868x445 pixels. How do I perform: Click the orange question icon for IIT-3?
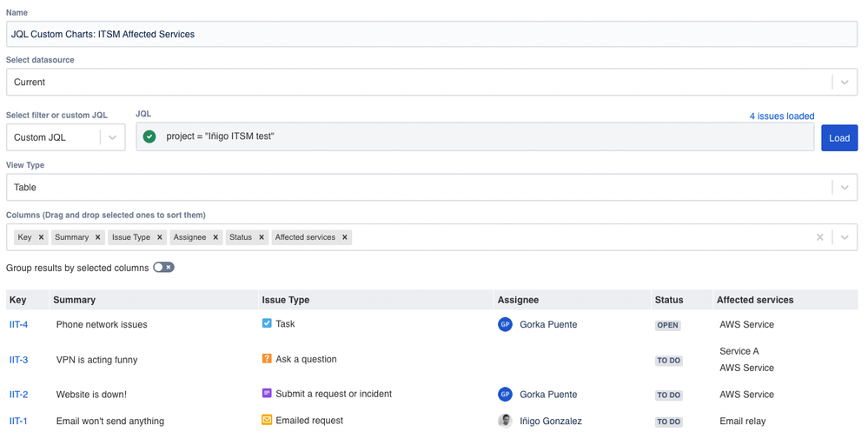click(x=267, y=358)
